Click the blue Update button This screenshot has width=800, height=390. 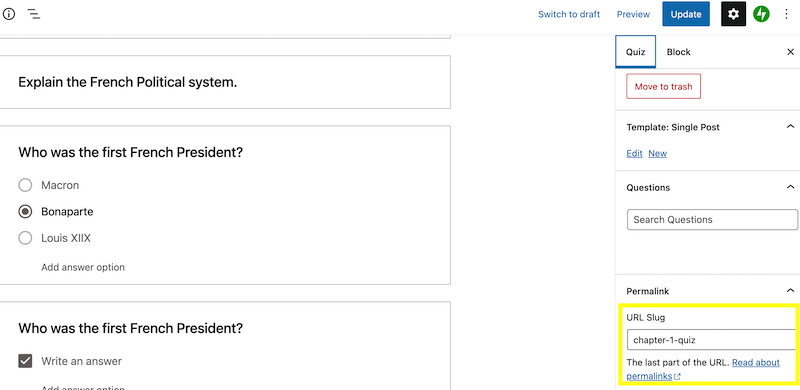click(x=686, y=14)
